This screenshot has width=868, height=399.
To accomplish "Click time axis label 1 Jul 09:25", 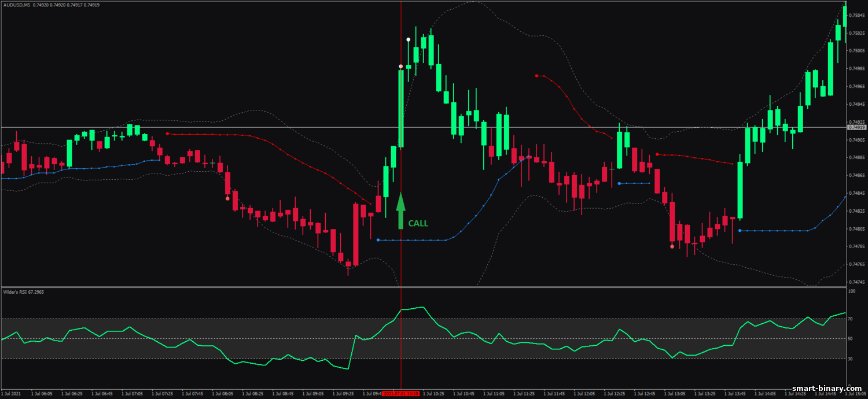I will (x=343, y=394).
